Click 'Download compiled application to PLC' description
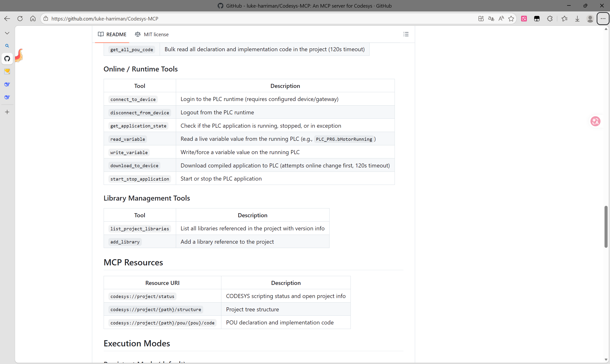610x364 pixels. pos(285,165)
